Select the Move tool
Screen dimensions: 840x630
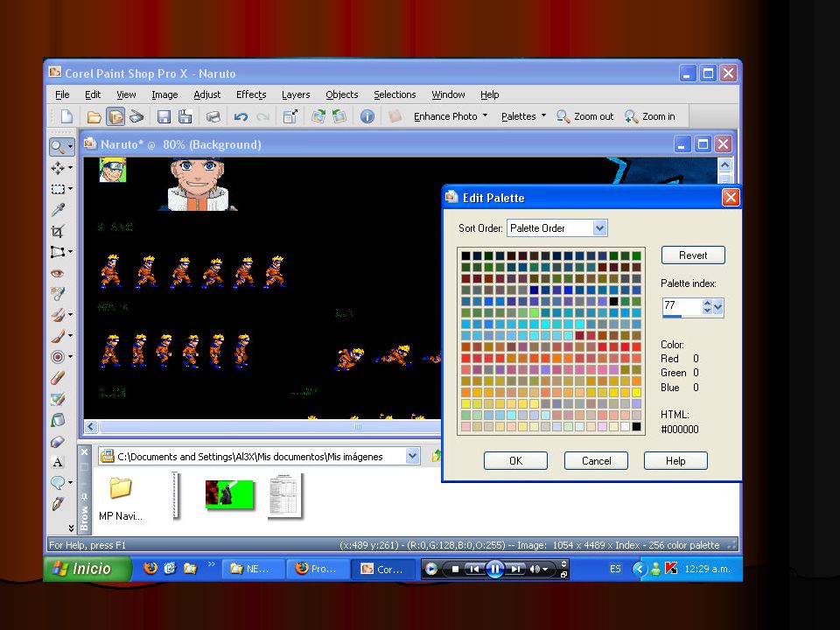[x=57, y=168]
